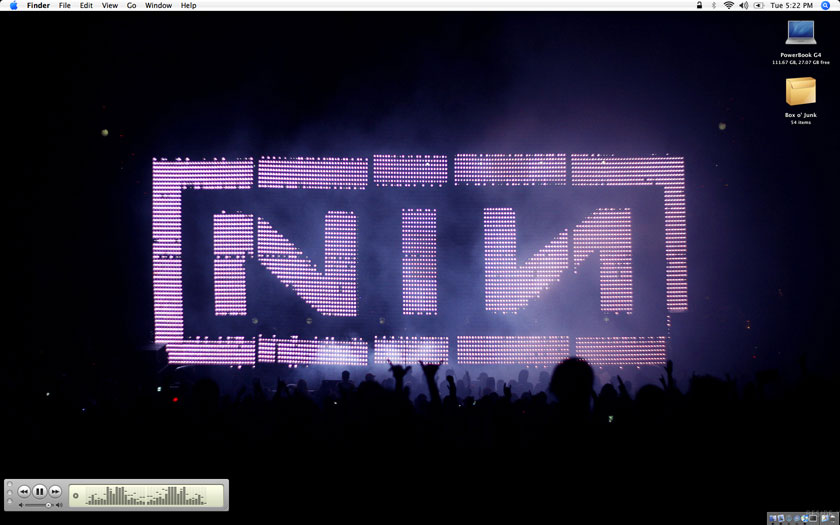840x525 pixels.
Task: Open the Go menu
Action: [131, 5]
